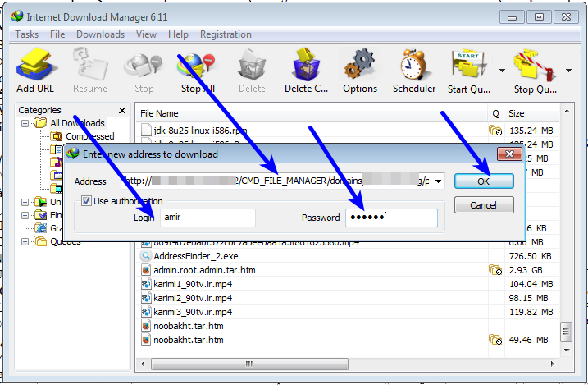Open the Scheduler clock icon
Screen dimensions: 588x385
(414, 66)
